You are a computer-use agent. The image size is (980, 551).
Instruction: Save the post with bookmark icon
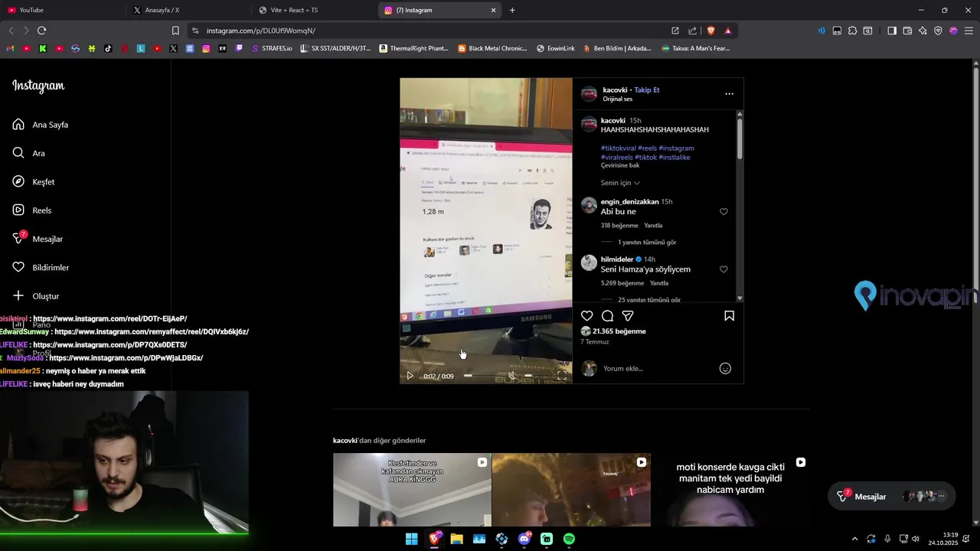tap(729, 316)
